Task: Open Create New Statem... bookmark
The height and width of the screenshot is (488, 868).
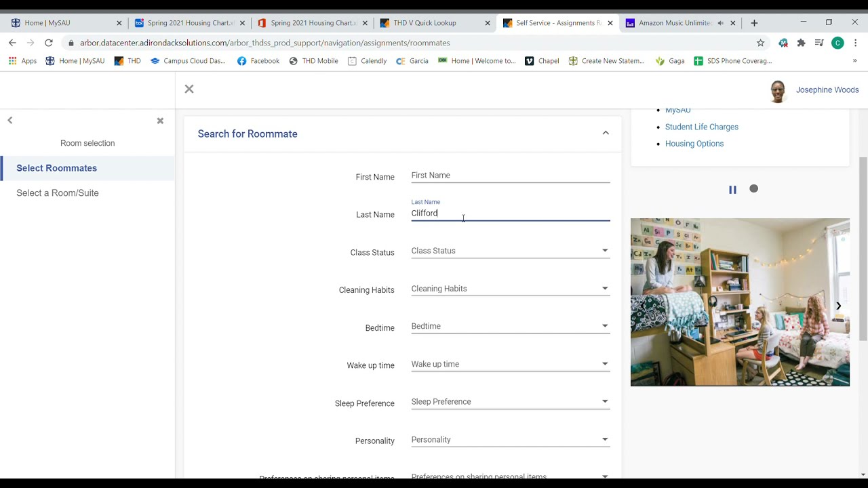Action: [x=607, y=61]
